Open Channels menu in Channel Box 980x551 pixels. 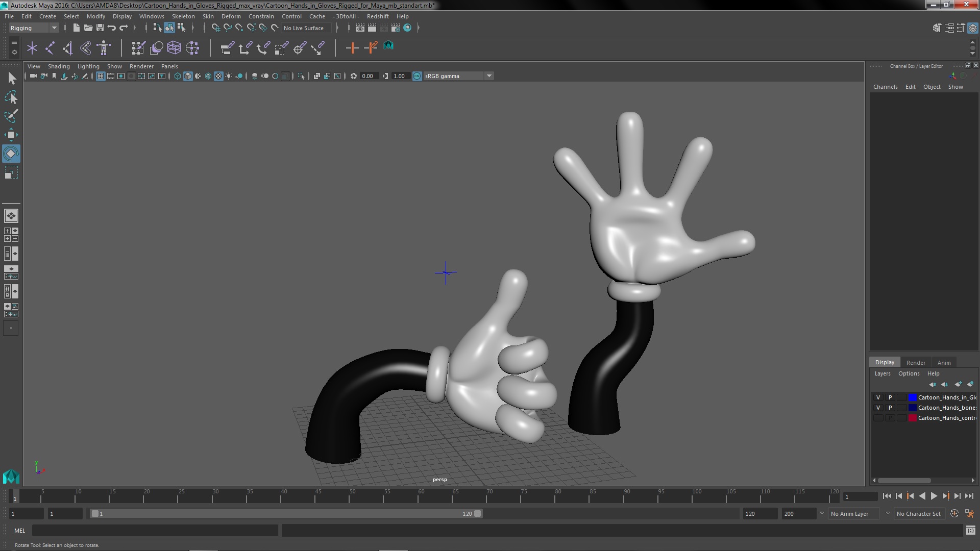[x=885, y=87]
